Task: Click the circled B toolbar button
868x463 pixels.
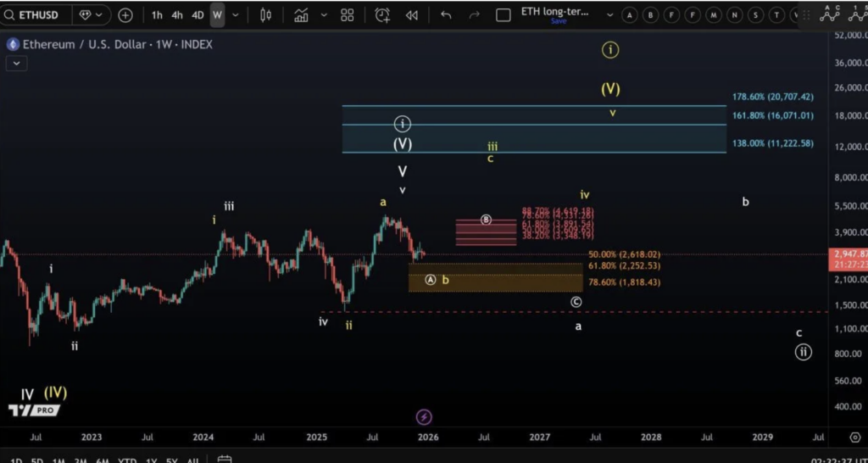Action: pos(650,15)
